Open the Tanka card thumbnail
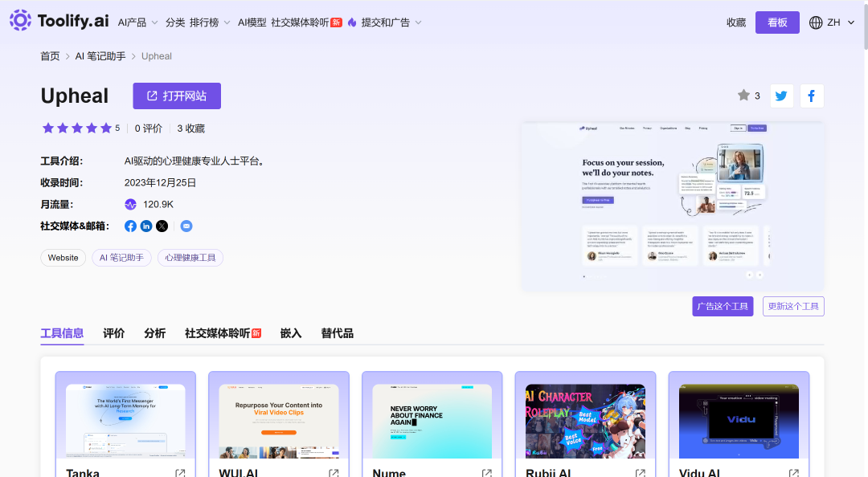 click(125, 421)
